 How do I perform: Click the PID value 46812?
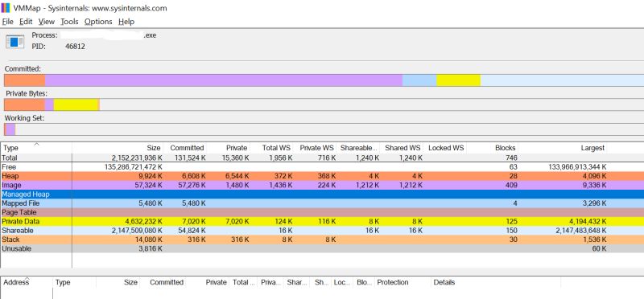point(75,47)
